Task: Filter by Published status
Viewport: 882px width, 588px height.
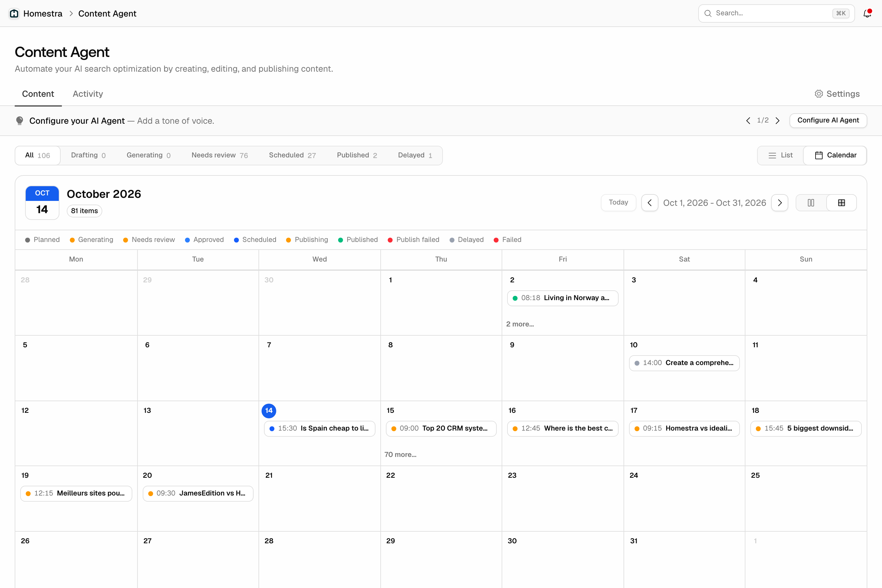Action: point(356,155)
